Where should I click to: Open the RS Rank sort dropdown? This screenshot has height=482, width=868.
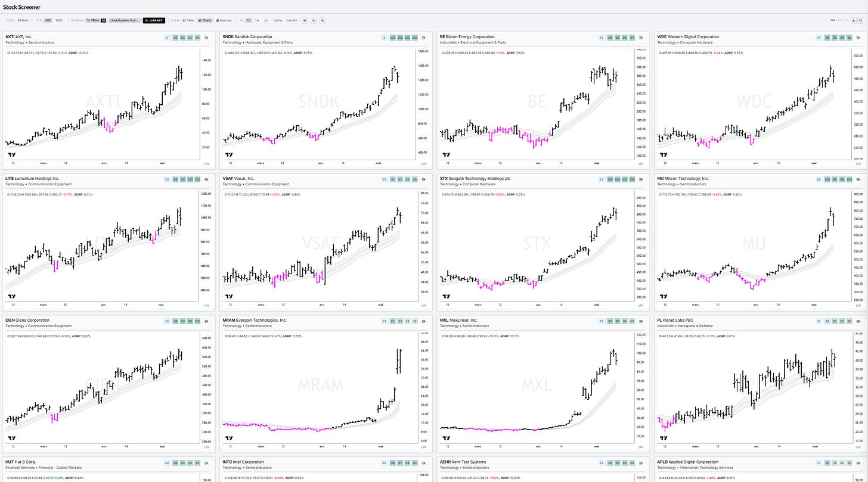tap(24, 20)
